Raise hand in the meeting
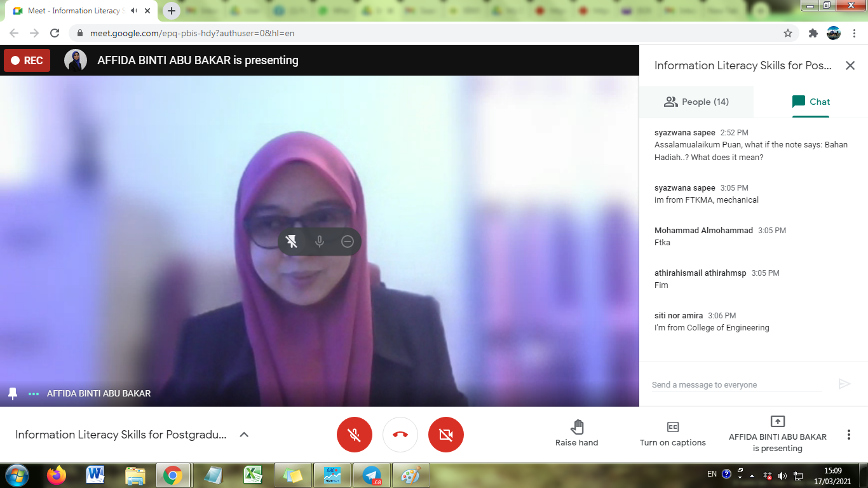868x488 pixels. pyautogui.click(x=577, y=433)
